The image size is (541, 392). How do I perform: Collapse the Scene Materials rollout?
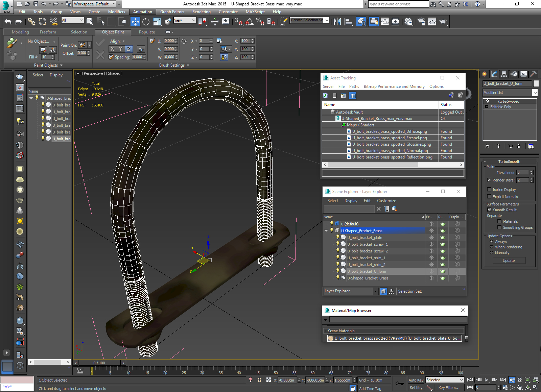[x=326, y=331]
